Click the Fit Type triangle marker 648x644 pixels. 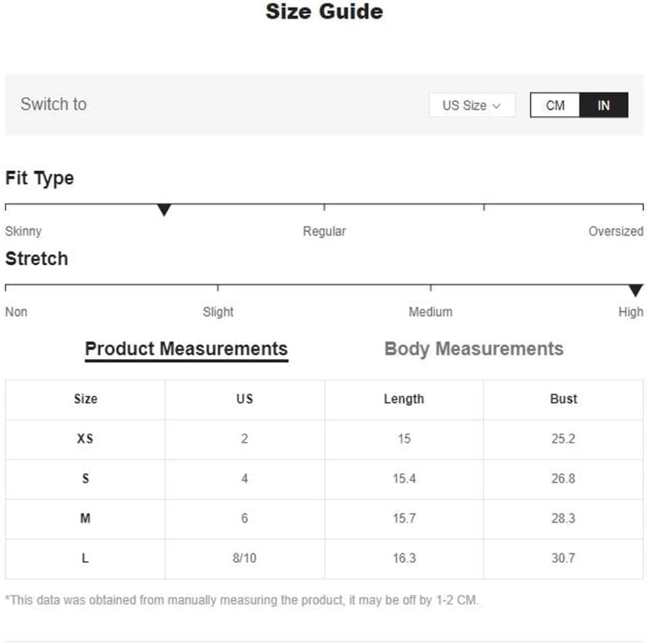coord(164,210)
